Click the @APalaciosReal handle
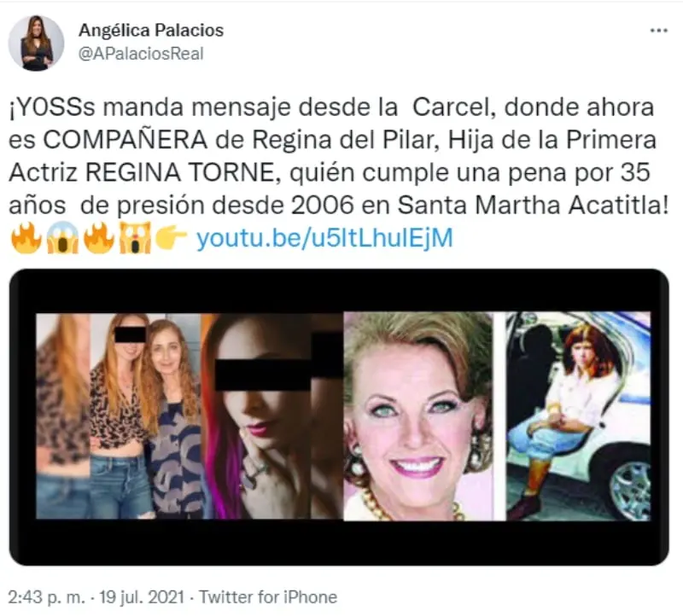 (141, 54)
